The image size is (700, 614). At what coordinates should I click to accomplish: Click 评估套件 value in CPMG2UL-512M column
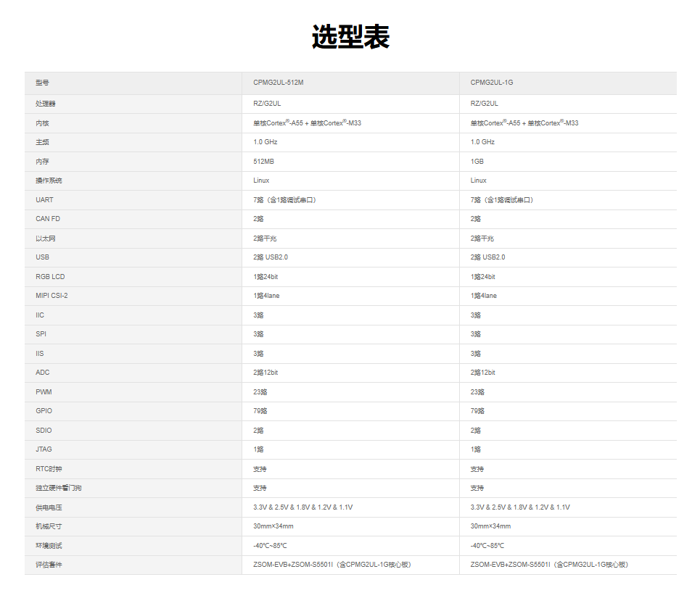332,565
